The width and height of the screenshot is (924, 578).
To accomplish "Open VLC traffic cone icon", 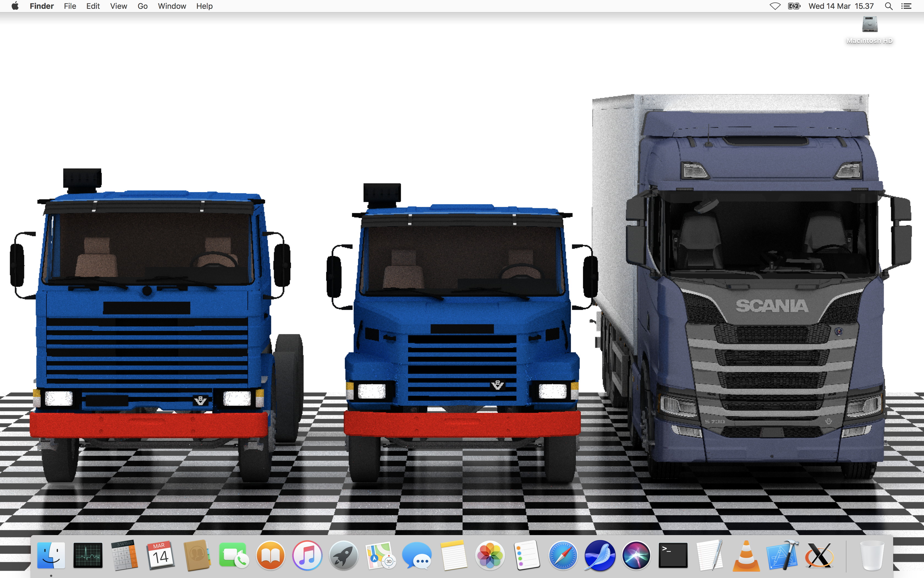I will coord(746,555).
